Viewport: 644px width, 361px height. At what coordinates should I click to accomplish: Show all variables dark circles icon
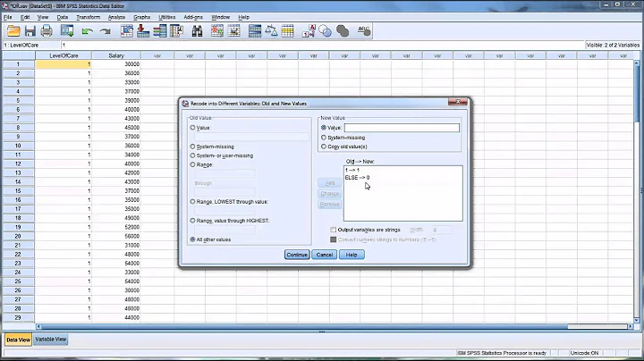[342, 31]
